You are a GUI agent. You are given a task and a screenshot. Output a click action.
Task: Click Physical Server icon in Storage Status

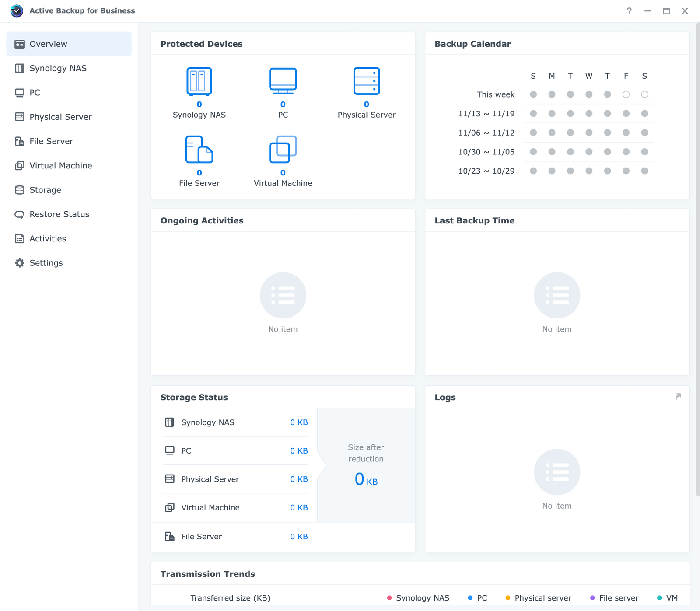170,479
